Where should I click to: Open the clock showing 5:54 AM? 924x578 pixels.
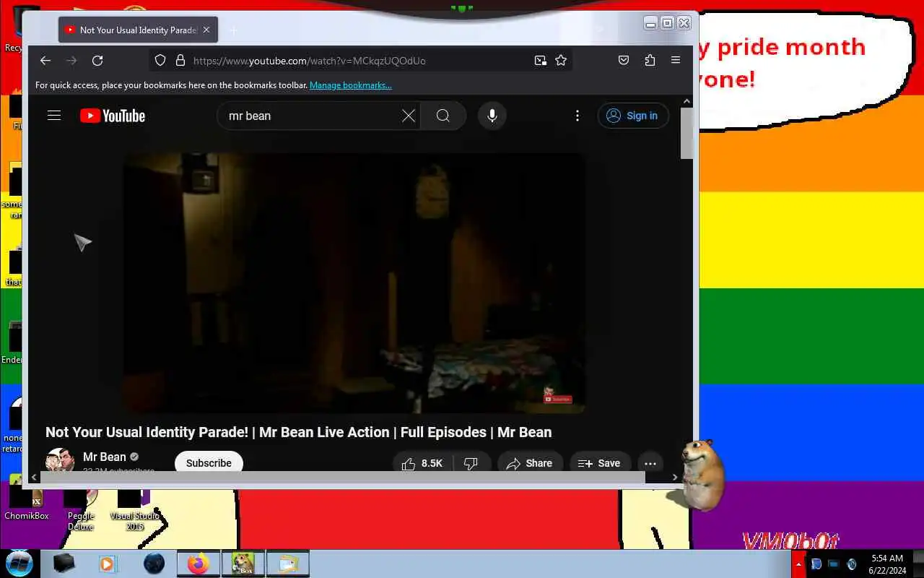point(887,564)
